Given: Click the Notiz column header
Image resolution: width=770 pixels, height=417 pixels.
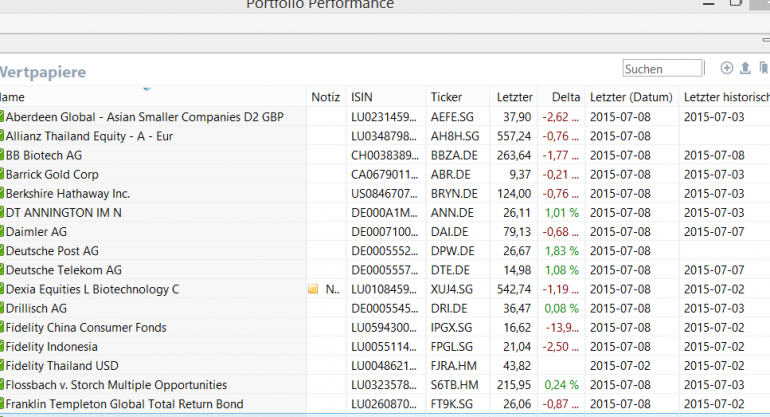Looking at the screenshot, I should 325,97.
